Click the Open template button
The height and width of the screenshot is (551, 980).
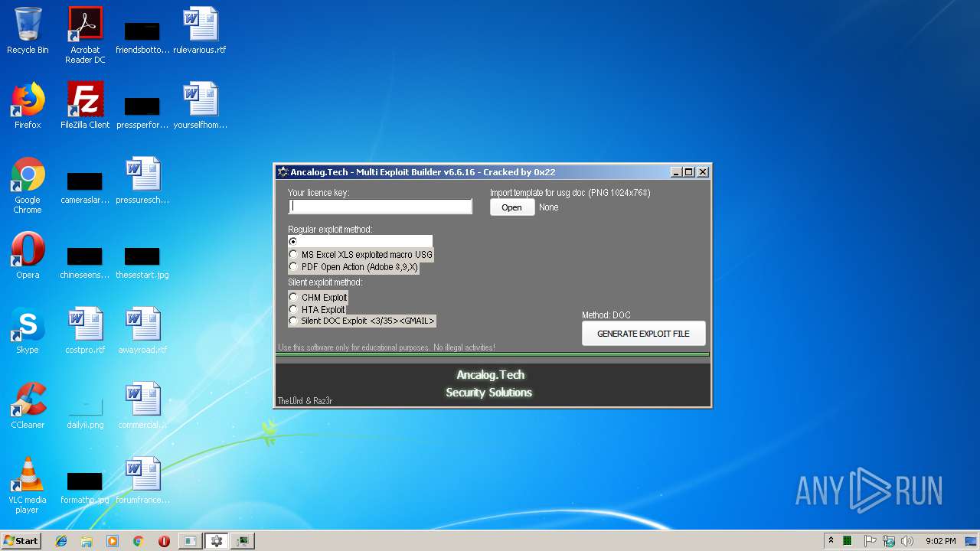(x=512, y=207)
